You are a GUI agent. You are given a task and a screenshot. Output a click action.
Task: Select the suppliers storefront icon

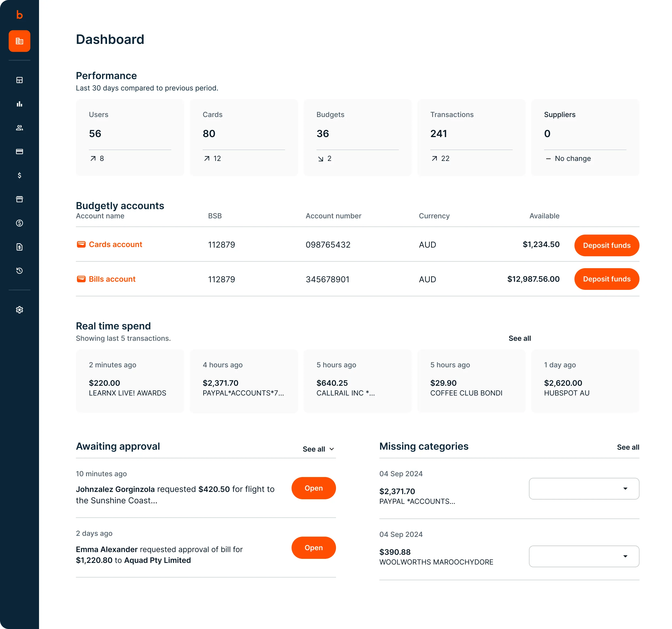20,199
